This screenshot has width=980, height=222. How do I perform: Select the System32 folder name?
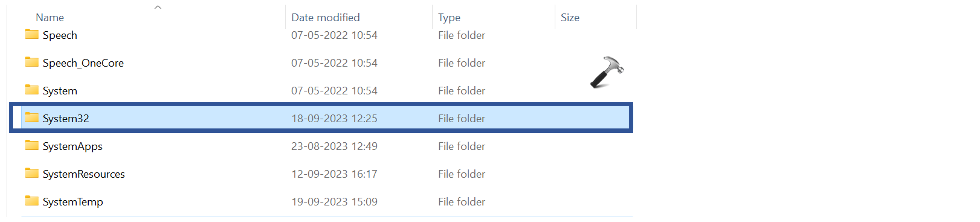[x=66, y=119]
